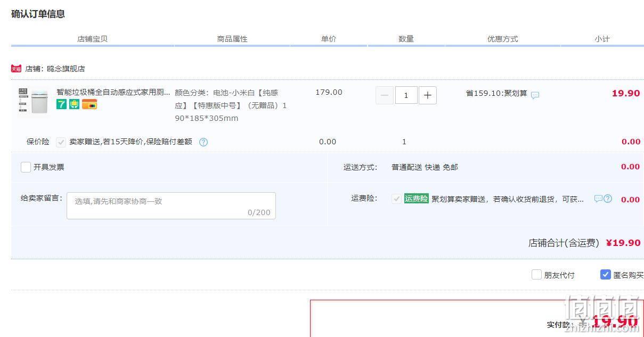Click the question mark icon beside 运费险 price
The width and height of the screenshot is (644, 337).
coord(608,199)
